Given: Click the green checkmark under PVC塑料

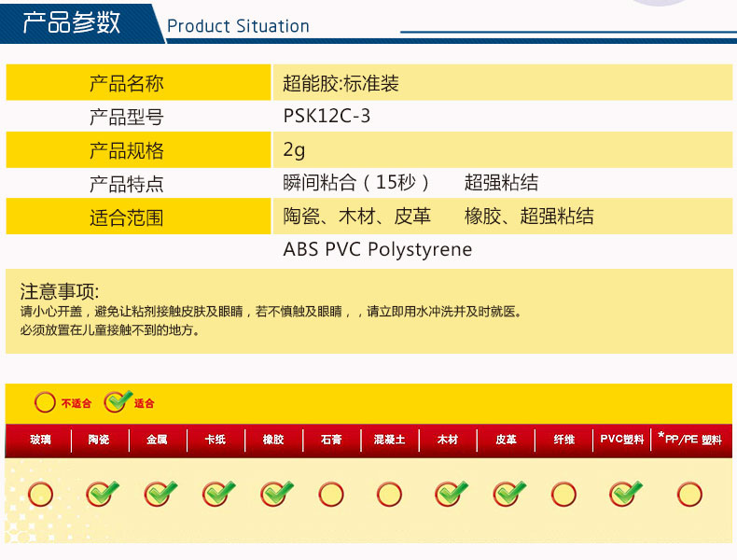Looking at the screenshot, I should coord(625,493).
